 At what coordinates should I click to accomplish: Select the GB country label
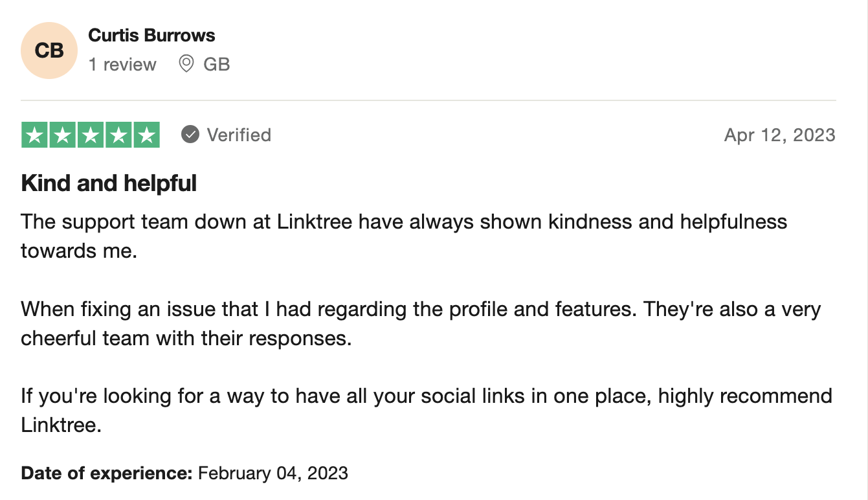(217, 64)
